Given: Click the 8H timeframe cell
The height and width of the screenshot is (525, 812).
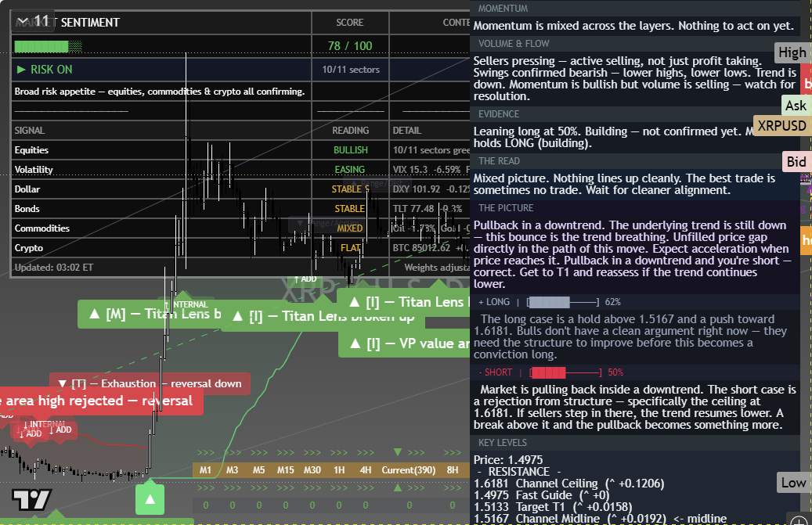Looking at the screenshot, I should 453,470.
